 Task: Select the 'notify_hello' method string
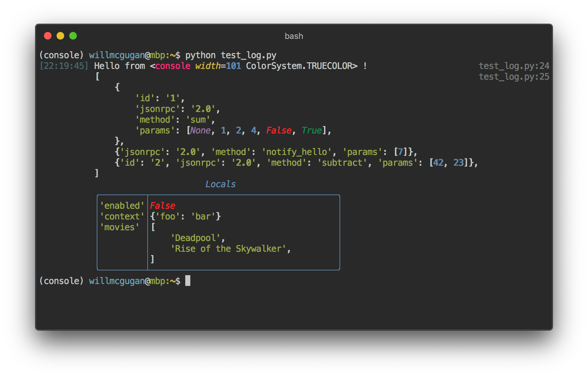297,152
